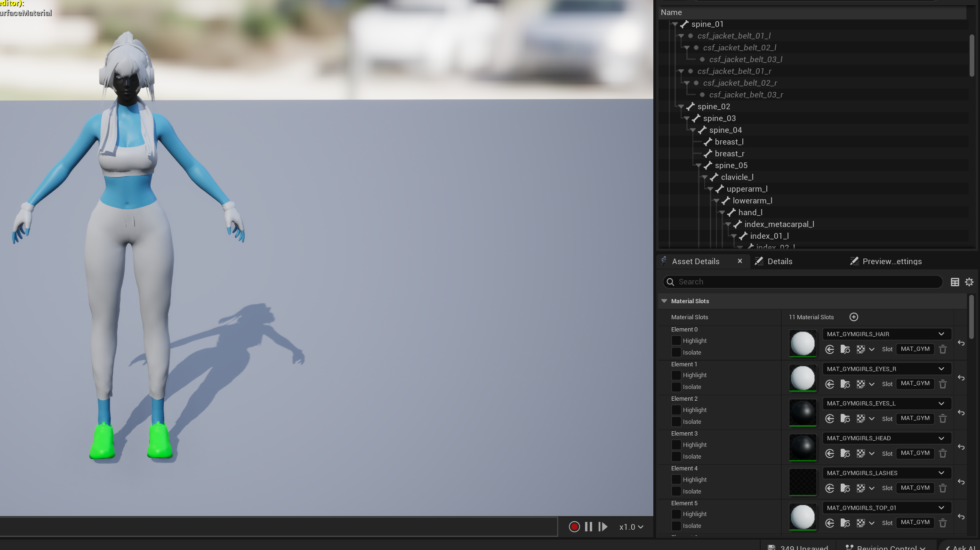Click the record animation button
This screenshot has width=980, height=550.
pos(574,527)
